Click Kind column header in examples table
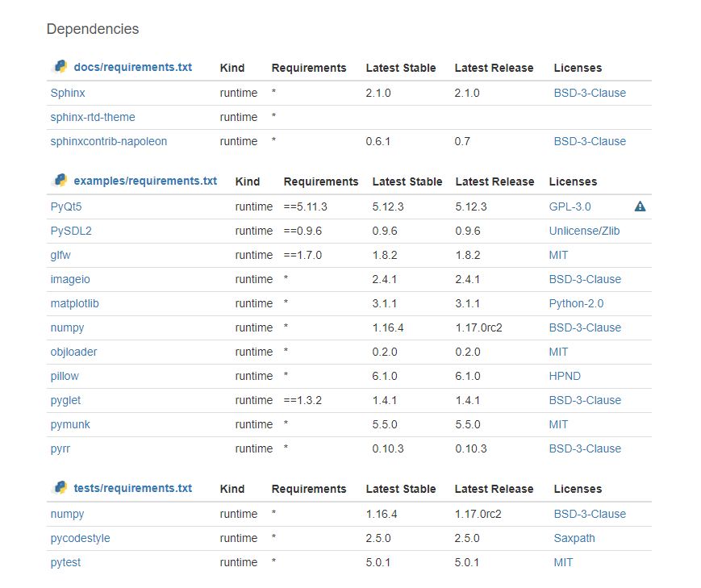 [247, 181]
